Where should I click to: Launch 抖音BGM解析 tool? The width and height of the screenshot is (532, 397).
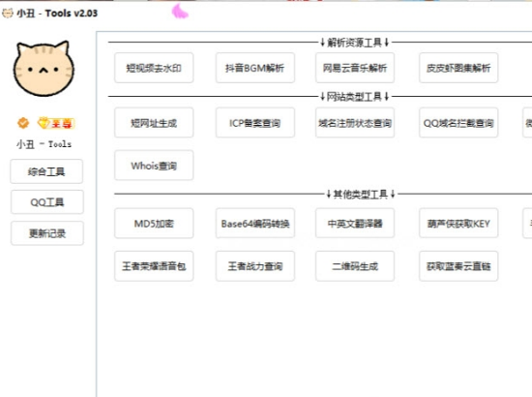(254, 68)
